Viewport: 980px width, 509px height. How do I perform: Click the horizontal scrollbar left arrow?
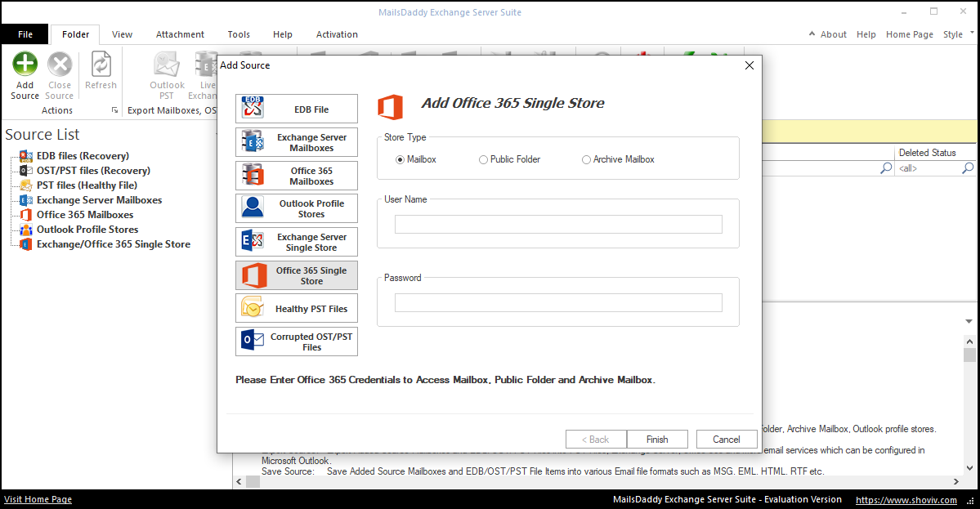pyautogui.click(x=239, y=481)
